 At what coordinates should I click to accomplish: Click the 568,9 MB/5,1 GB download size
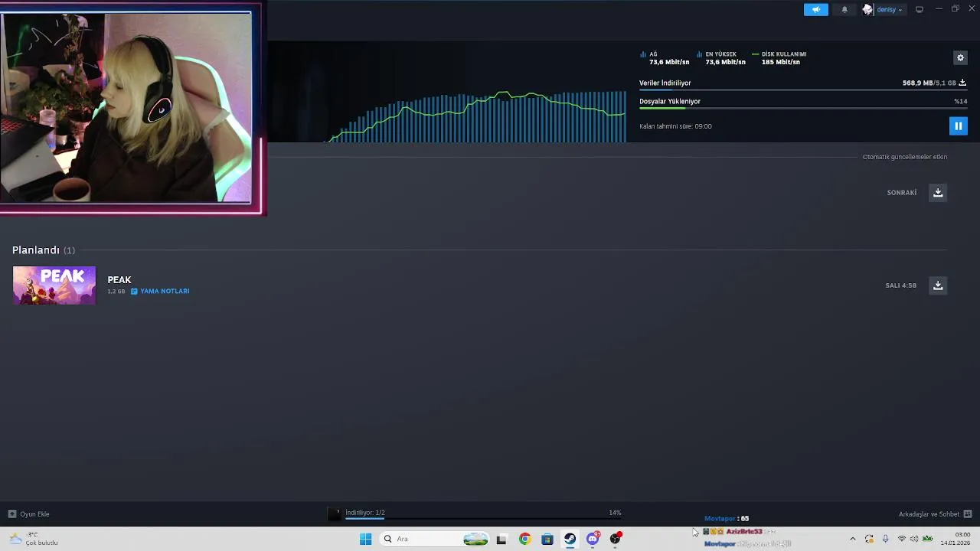[x=929, y=83]
